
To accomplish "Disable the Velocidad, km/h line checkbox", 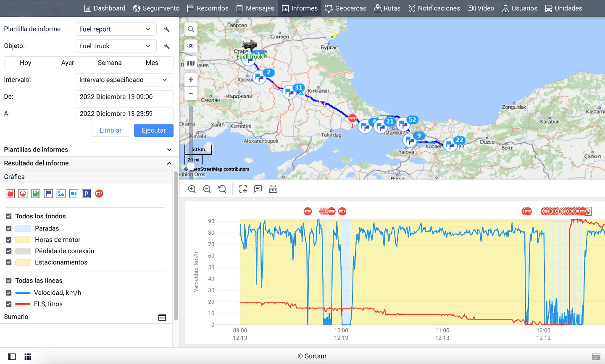I will 9,293.
